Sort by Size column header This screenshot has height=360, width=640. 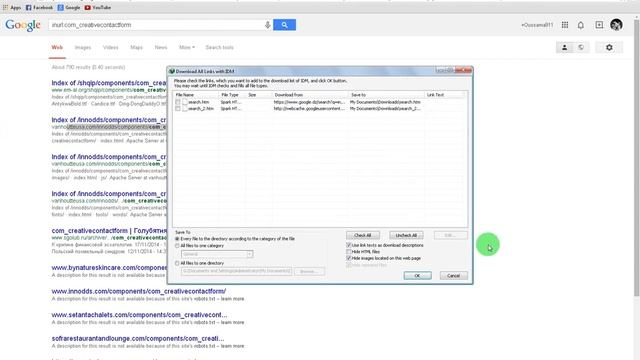coord(259,95)
